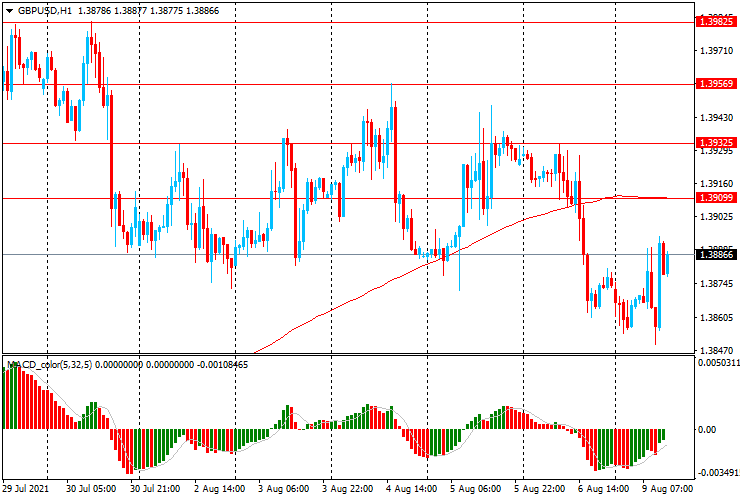Click the close price 1.38866 in chart header
This screenshot has height=500, width=740.
tap(203, 10)
